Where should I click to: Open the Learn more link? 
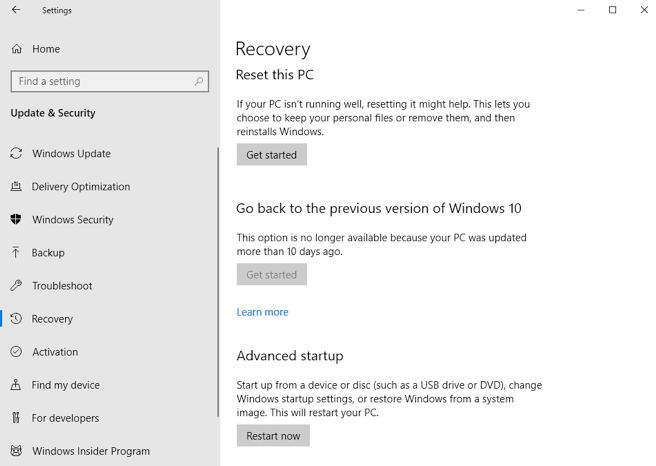pyautogui.click(x=262, y=312)
